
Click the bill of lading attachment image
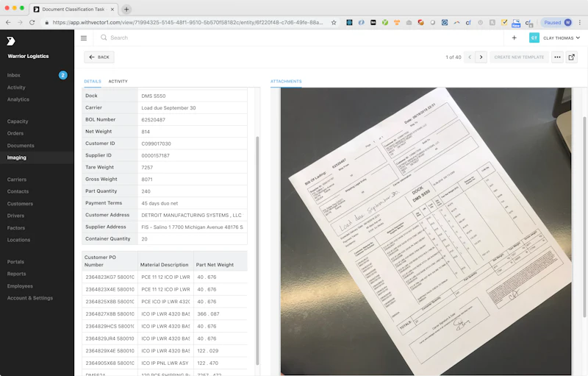pos(426,231)
